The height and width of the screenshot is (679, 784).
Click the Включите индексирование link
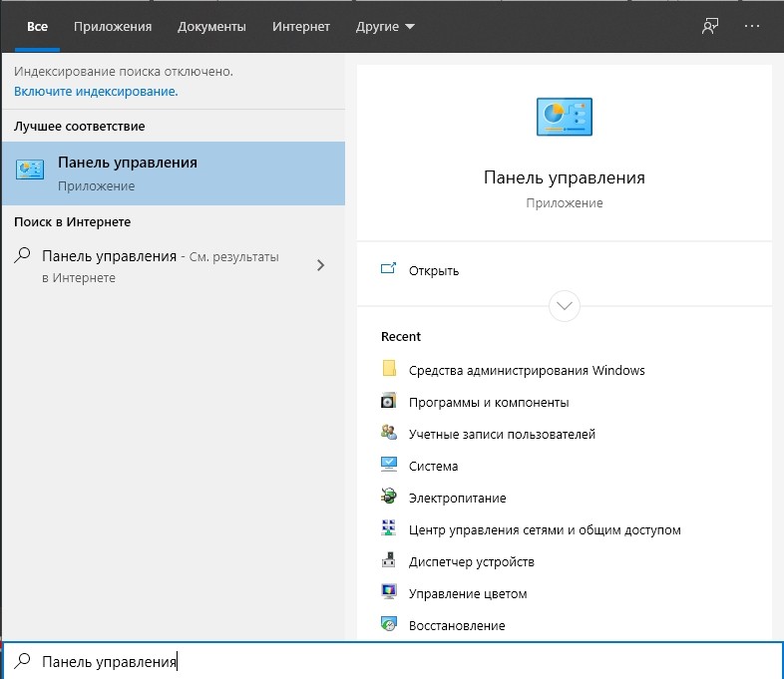click(x=96, y=92)
